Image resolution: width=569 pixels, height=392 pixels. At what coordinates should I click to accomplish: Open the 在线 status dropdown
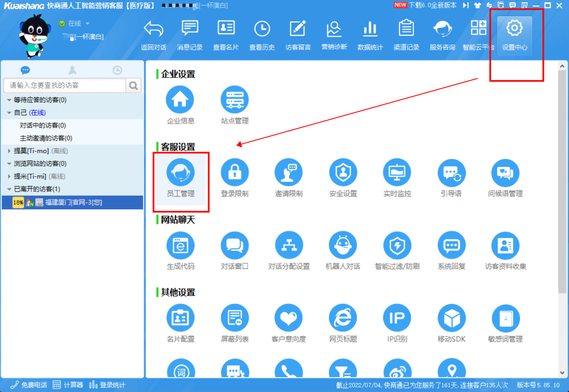[87, 24]
